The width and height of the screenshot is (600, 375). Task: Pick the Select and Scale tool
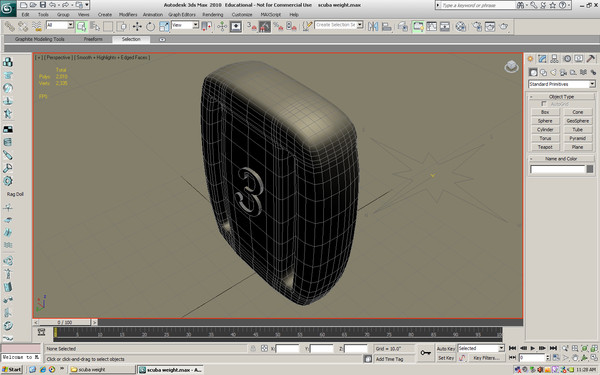pos(164,26)
